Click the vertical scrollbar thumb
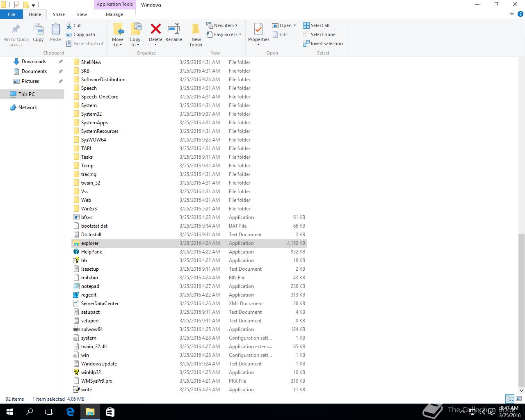525x420 pixels. (521, 310)
